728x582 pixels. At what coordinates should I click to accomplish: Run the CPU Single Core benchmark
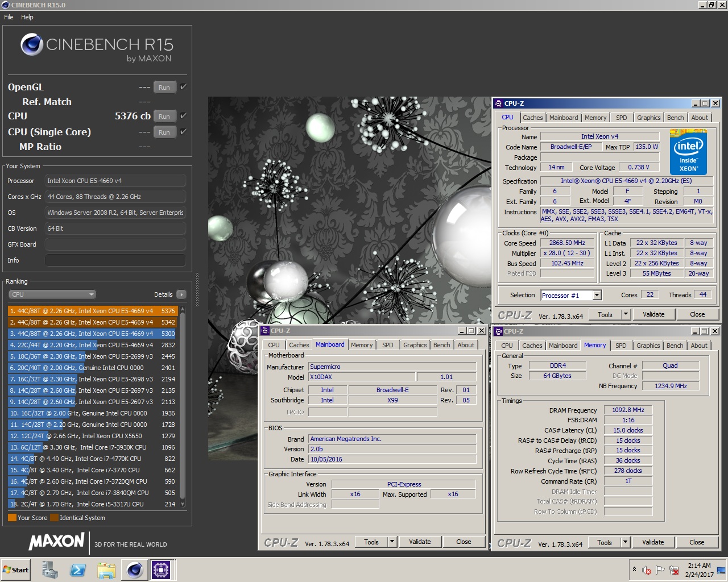(x=164, y=132)
